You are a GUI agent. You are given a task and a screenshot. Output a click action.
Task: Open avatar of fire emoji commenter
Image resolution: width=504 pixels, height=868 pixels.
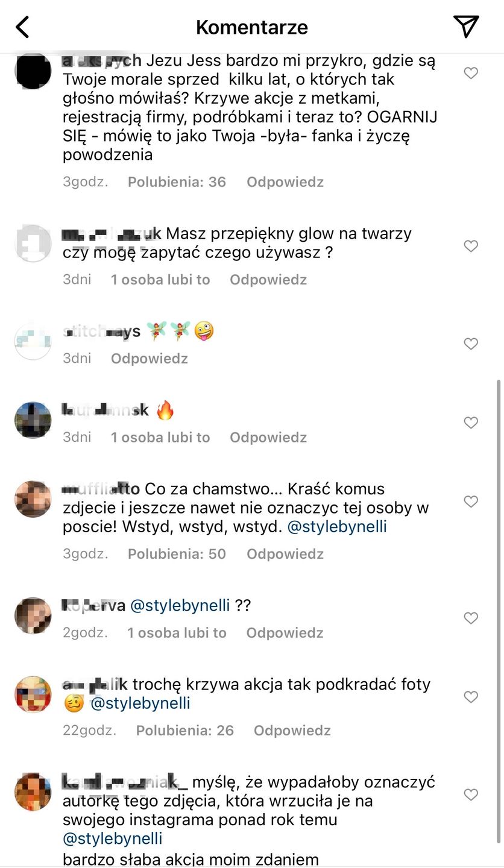(33, 420)
